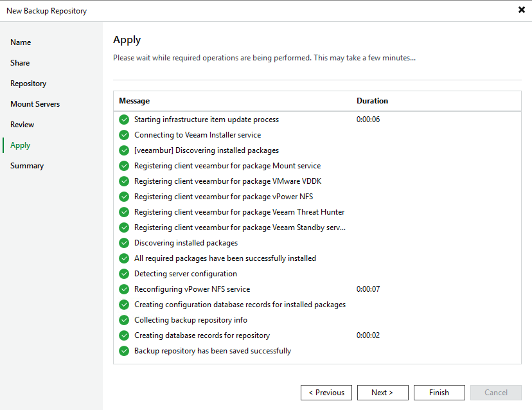Click duration value 0:00:02

368,335
